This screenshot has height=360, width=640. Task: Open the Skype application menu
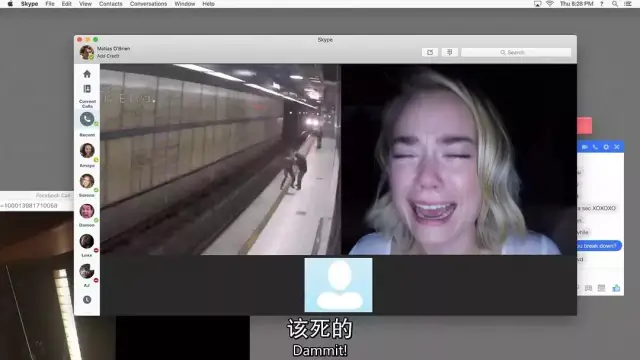point(29,4)
